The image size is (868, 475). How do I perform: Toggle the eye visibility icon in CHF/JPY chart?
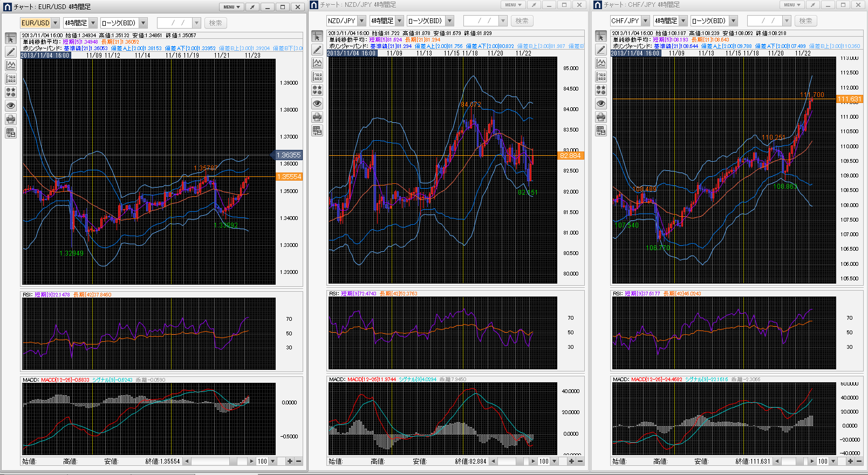click(601, 104)
